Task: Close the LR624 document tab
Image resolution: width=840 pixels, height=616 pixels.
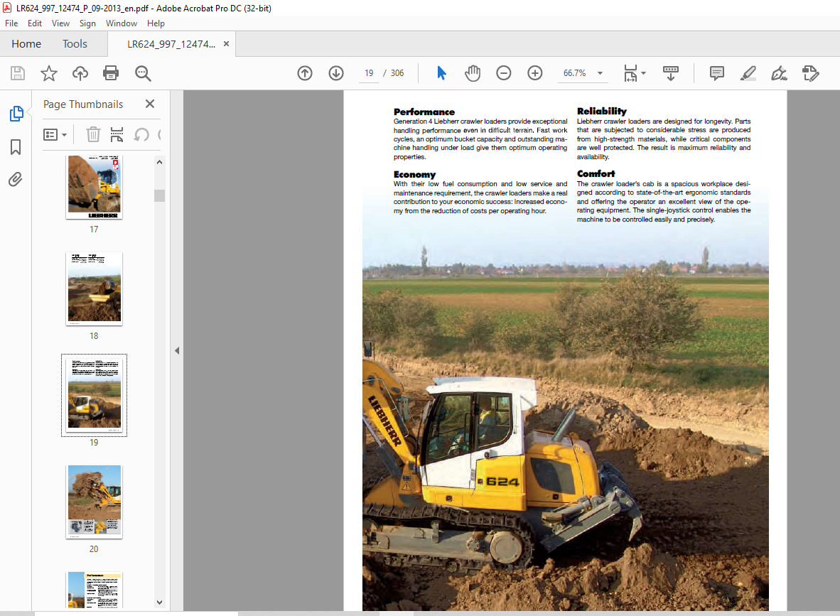Action: click(x=226, y=44)
